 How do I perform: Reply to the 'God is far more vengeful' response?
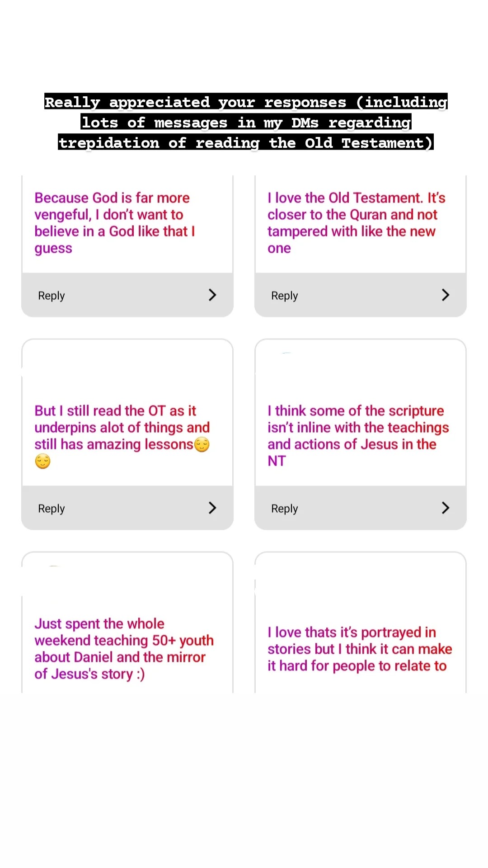tap(52, 296)
